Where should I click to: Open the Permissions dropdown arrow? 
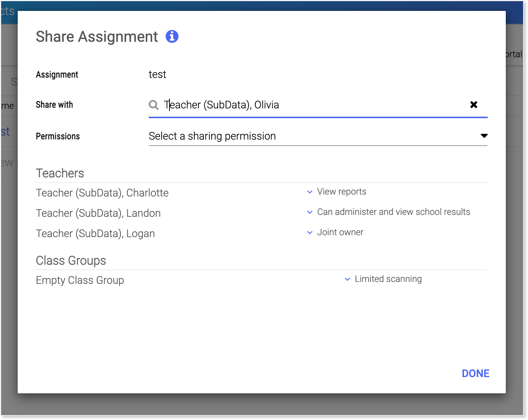pos(484,136)
